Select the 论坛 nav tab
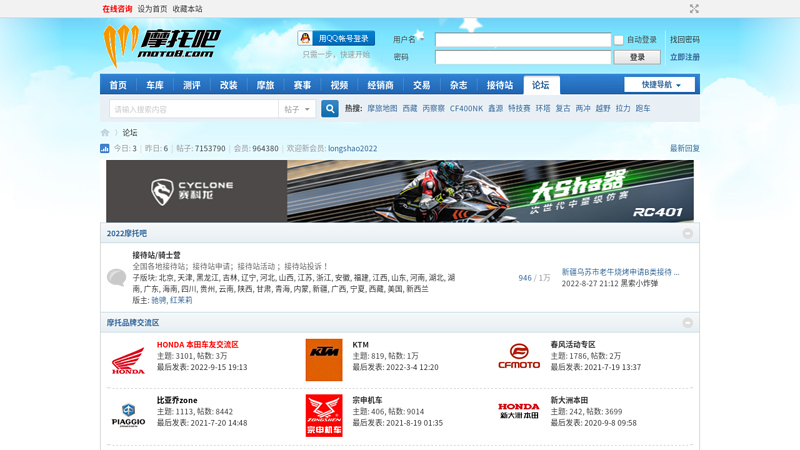Image resolution: width=800 pixels, height=450 pixels. (541, 85)
